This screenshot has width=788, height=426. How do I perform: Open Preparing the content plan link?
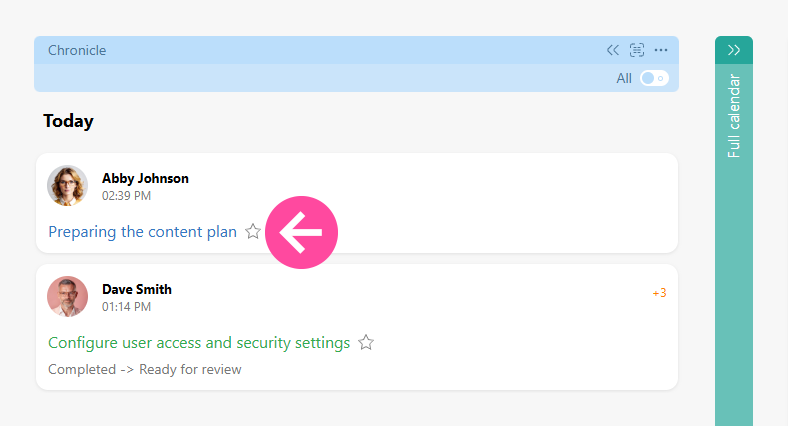142,232
